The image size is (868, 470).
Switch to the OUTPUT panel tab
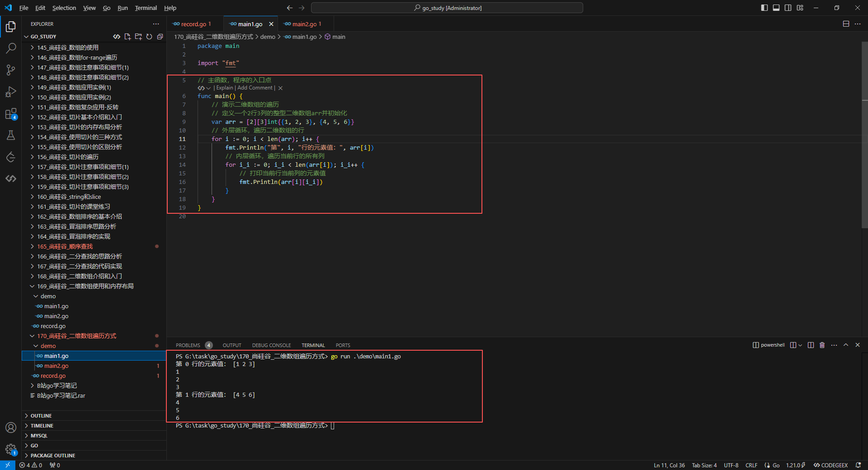click(232, 345)
